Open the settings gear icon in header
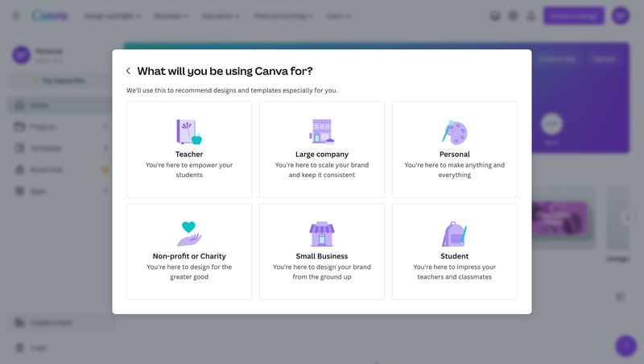644x364 pixels. coord(512,15)
